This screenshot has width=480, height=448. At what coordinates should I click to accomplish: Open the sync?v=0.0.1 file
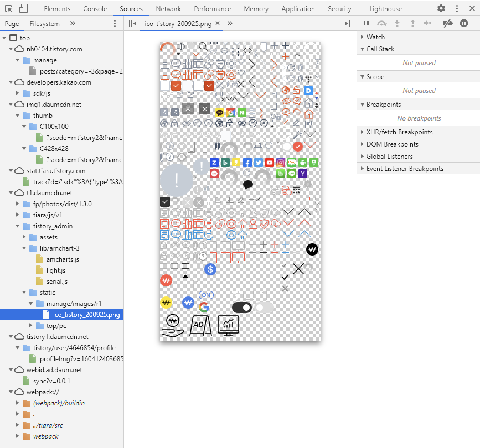pos(51,381)
